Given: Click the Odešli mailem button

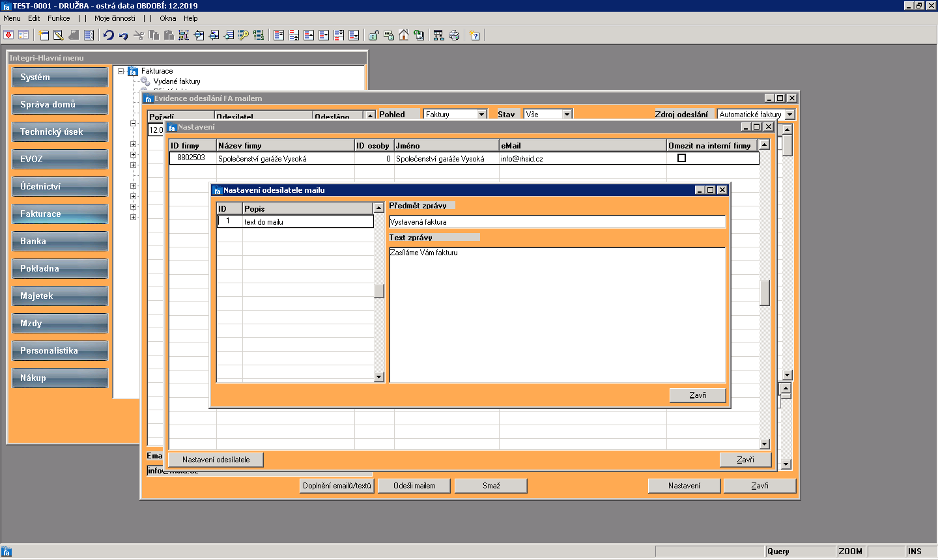Looking at the screenshot, I should [x=414, y=486].
